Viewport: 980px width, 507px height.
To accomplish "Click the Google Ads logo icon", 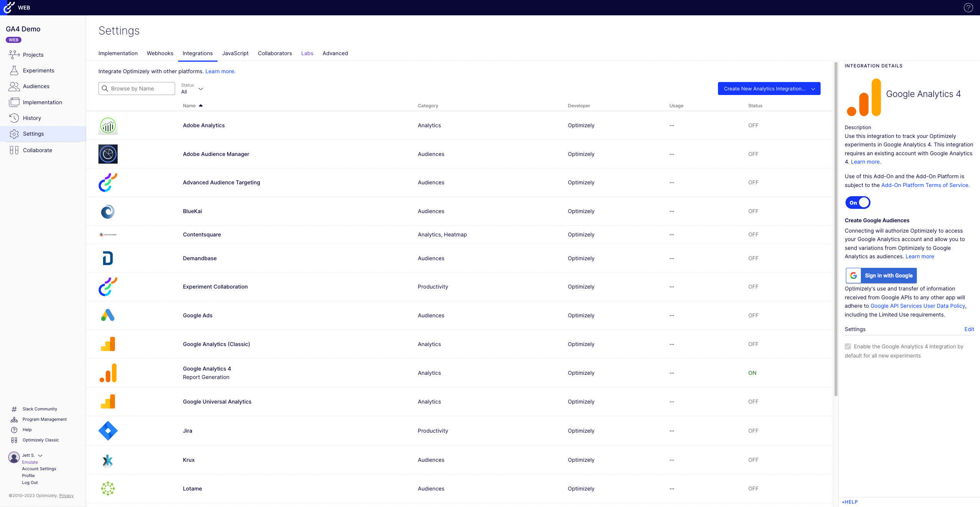I will [108, 315].
